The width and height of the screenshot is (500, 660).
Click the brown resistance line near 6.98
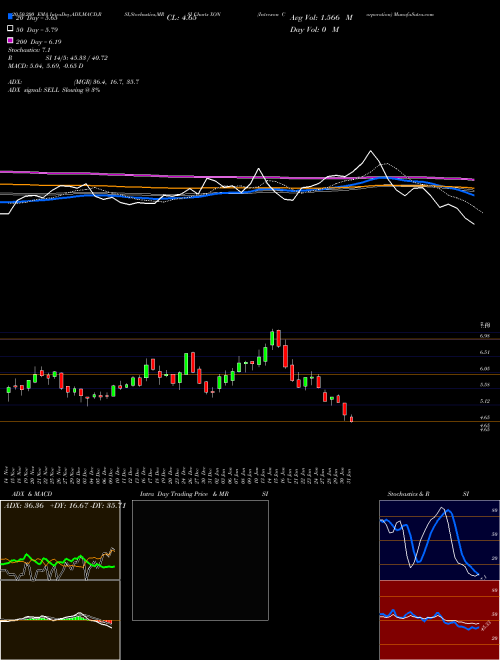(250, 338)
